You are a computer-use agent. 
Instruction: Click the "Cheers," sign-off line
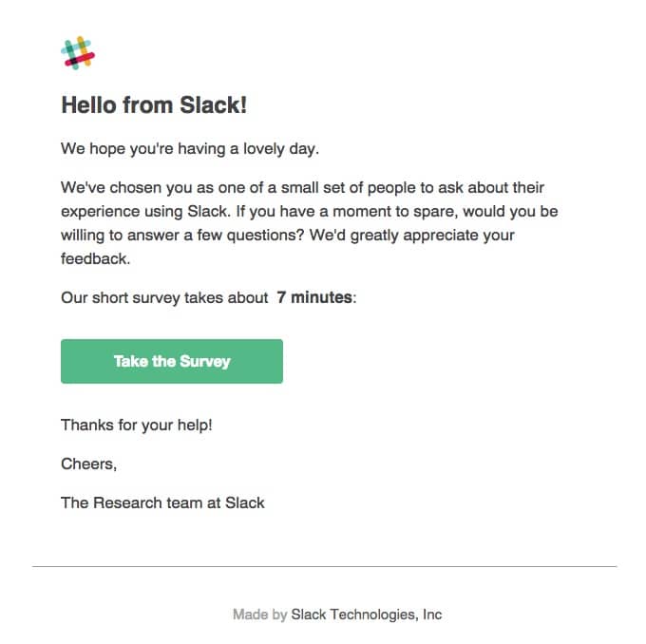[88, 464]
